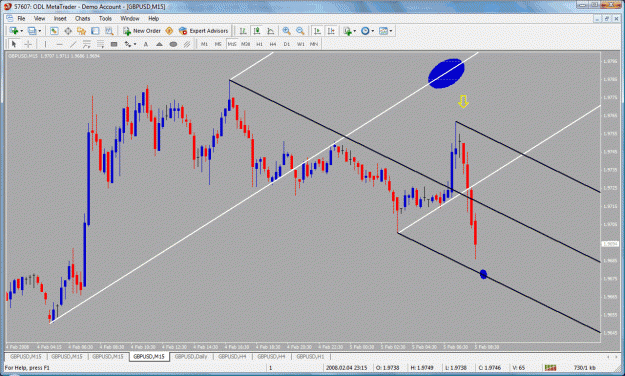Select the Text label tool A

click(x=145, y=44)
